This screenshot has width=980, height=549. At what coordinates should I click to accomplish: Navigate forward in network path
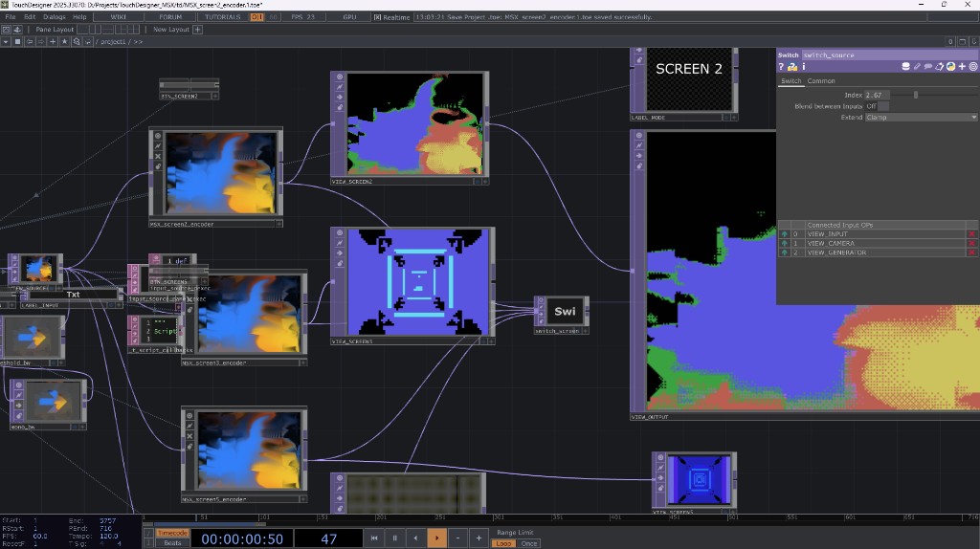tap(40, 42)
